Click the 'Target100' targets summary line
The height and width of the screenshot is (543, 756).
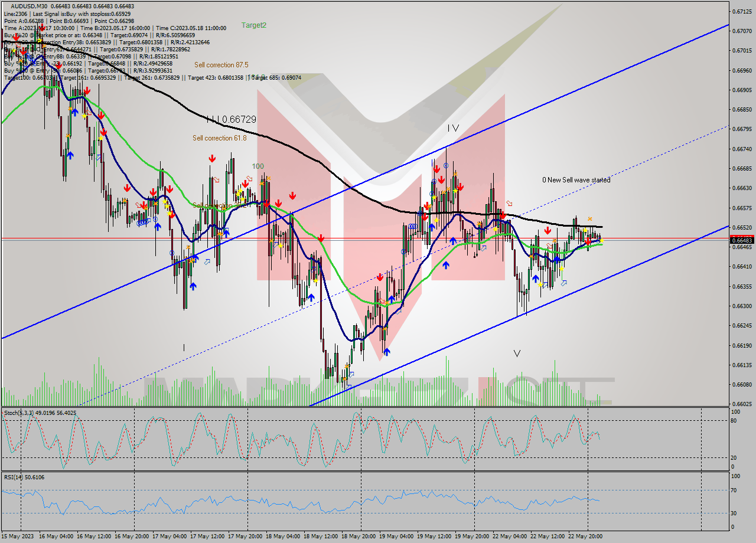click(152, 77)
